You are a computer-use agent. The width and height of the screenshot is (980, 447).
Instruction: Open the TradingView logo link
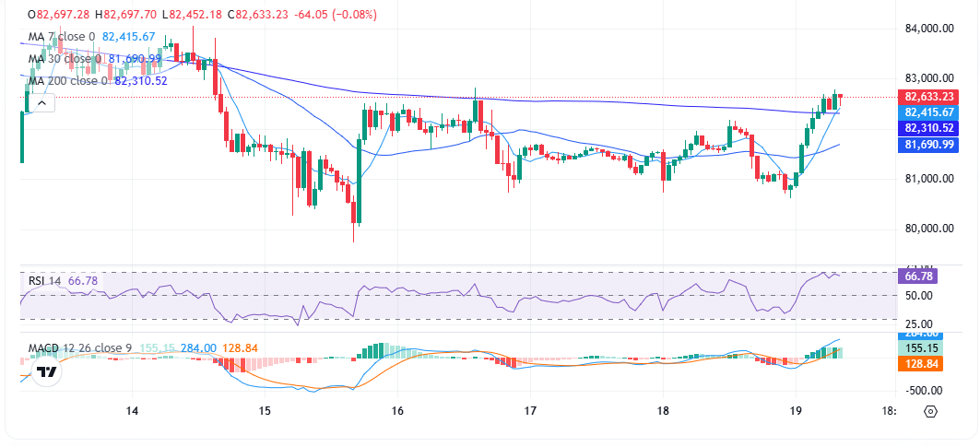coord(47,372)
